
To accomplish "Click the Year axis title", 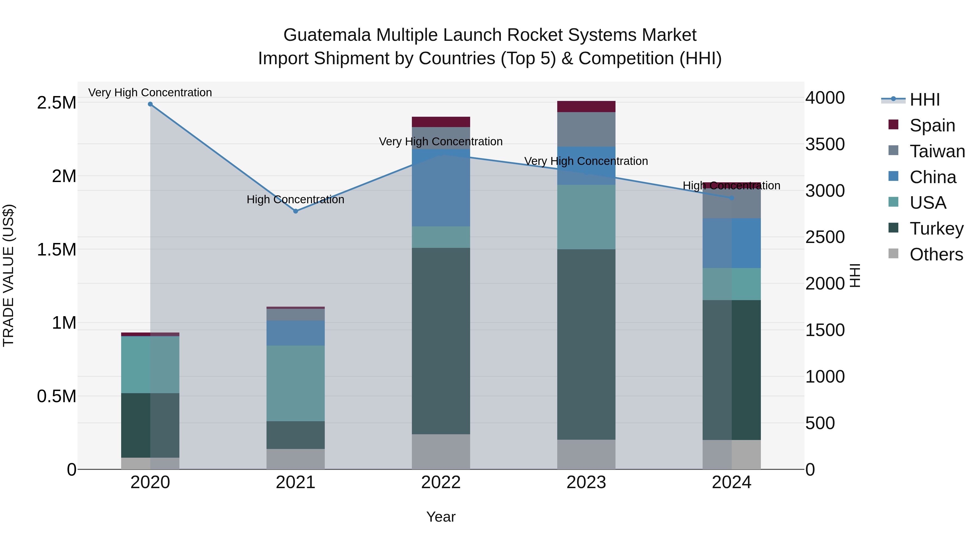I will tap(441, 517).
